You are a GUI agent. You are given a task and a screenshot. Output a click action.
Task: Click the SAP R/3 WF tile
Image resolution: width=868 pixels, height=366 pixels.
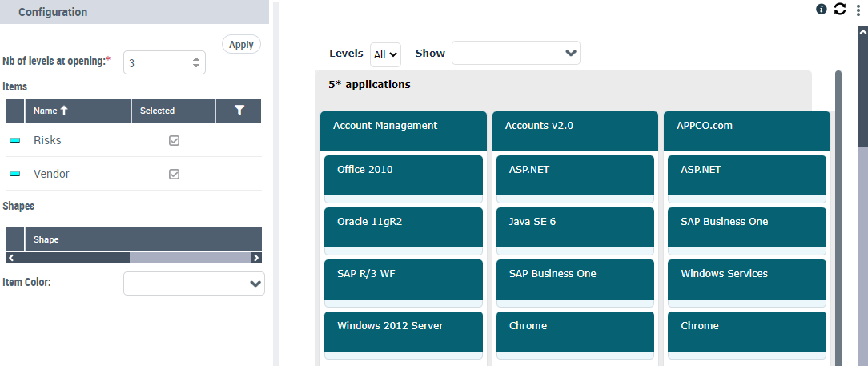coord(403,279)
